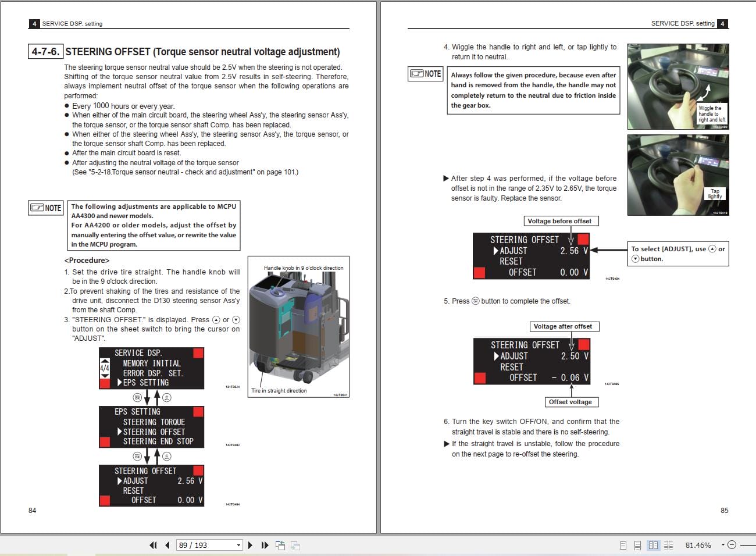This screenshot has width=756, height=556.
Task: Click the Offset voltage label
Action: 570,402
